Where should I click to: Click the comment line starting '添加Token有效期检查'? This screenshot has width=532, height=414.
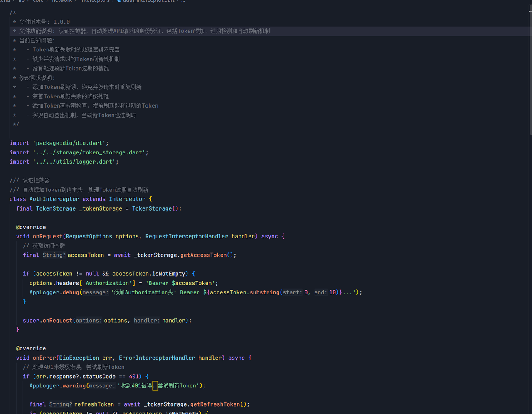tap(95, 105)
